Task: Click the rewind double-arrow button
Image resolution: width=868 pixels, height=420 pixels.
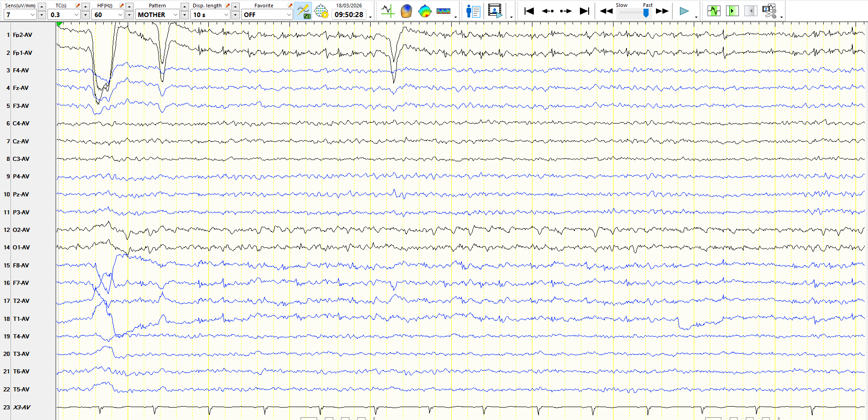Action: 606,11
